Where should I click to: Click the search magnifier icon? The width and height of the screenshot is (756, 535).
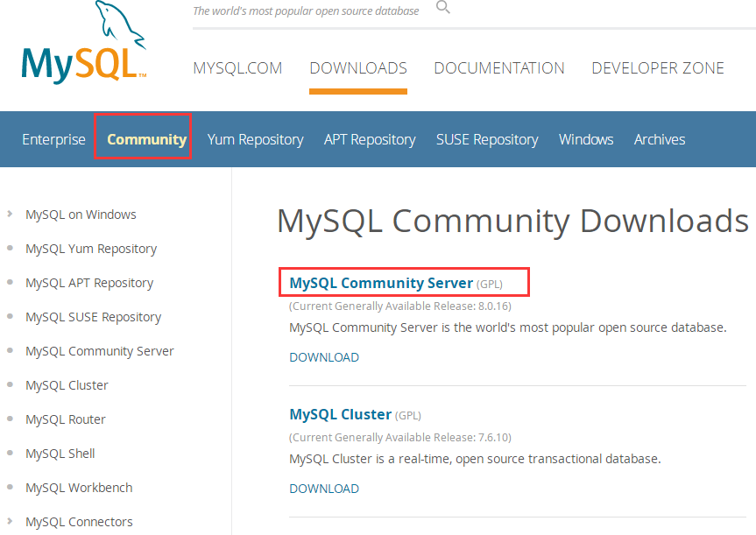tap(442, 7)
